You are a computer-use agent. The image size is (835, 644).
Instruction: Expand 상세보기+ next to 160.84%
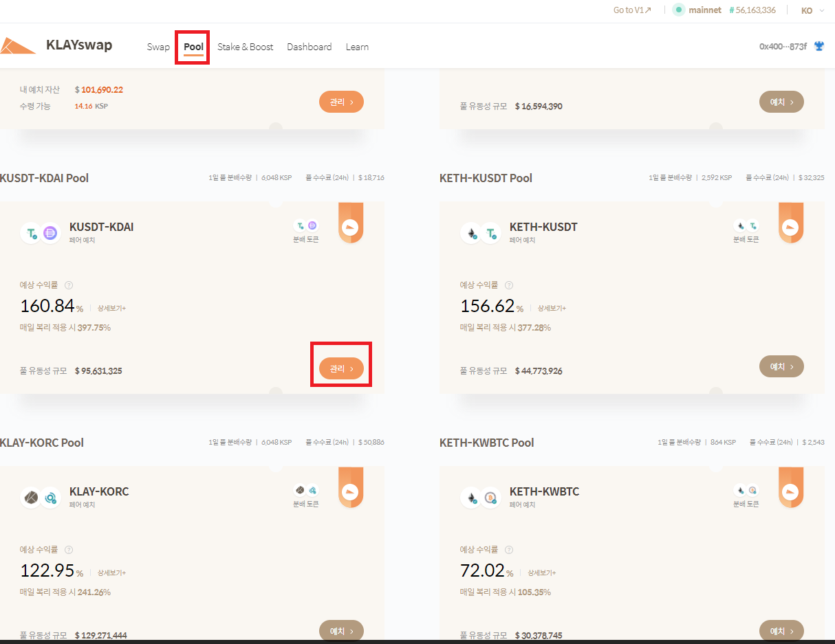click(111, 308)
